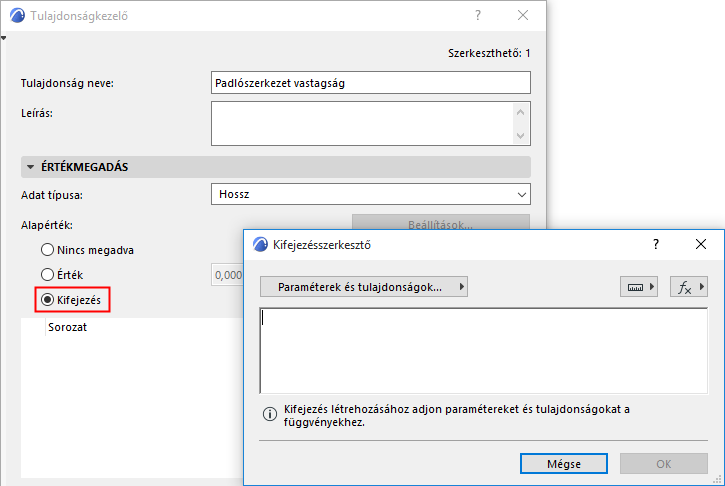Click into the Tulajdonság neve field
Image resolution: width=725 pixels, height=486 pixels.
point(370,83)
